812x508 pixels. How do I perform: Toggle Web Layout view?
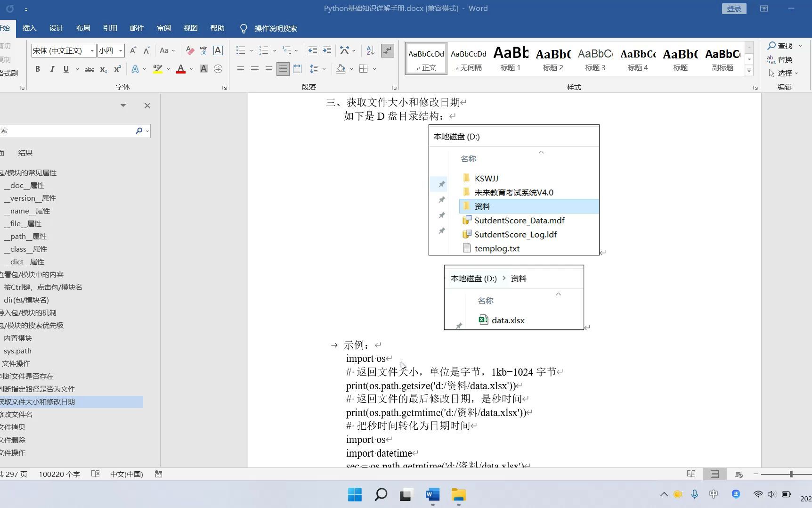click(739, 474)
